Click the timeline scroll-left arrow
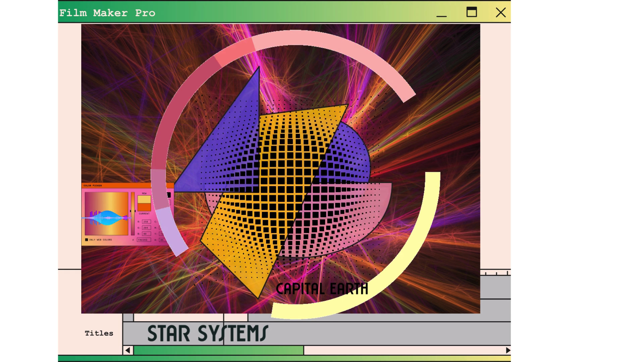This screenshot has height=362, width=644. tap(128, 350)
